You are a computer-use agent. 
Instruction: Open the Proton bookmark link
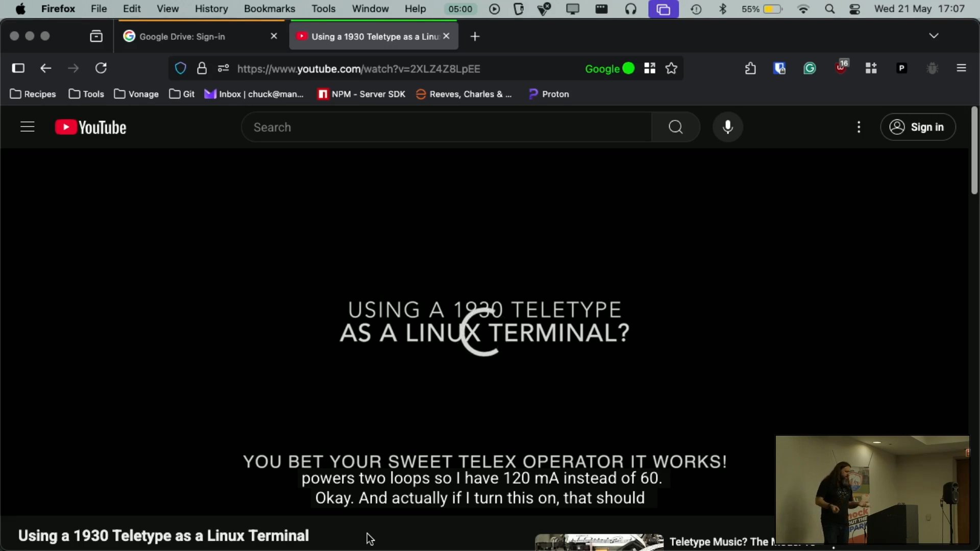click(x=549, y=94)
